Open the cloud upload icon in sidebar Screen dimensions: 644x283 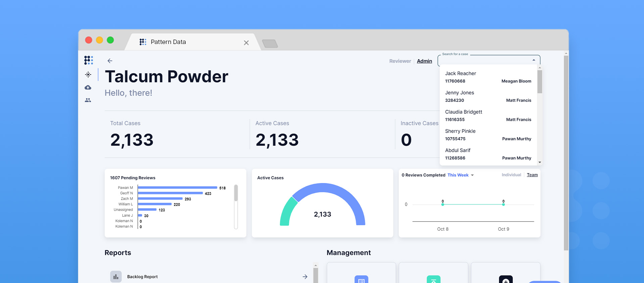pos(88,87)
